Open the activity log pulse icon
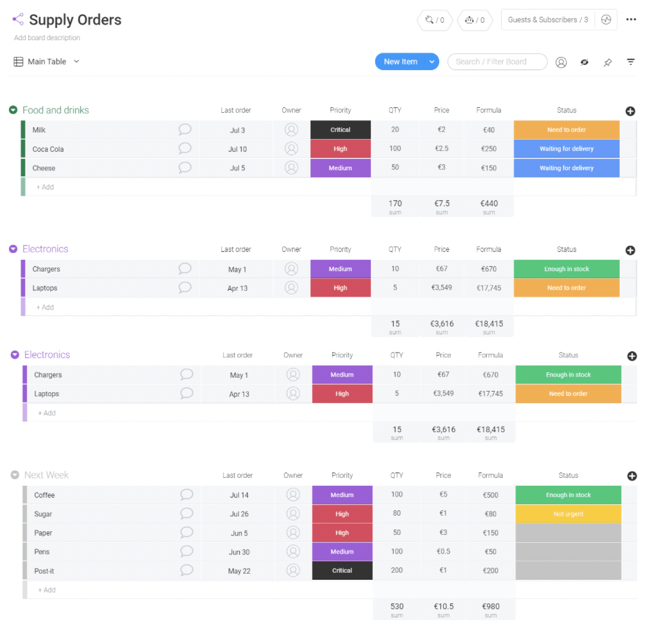 coord(606,19)
